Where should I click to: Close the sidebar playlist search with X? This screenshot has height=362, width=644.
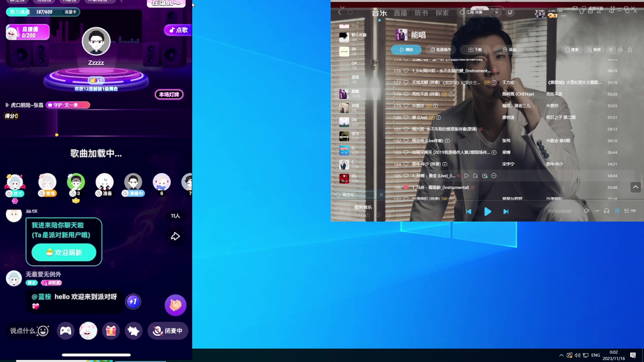point(381,195)
